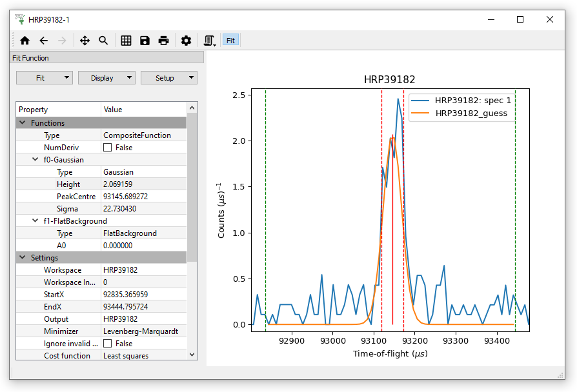The height and width of the screenshot is (392, 577).
Task: Click the PeakCentre value field
Action: [x=143, y=197]
